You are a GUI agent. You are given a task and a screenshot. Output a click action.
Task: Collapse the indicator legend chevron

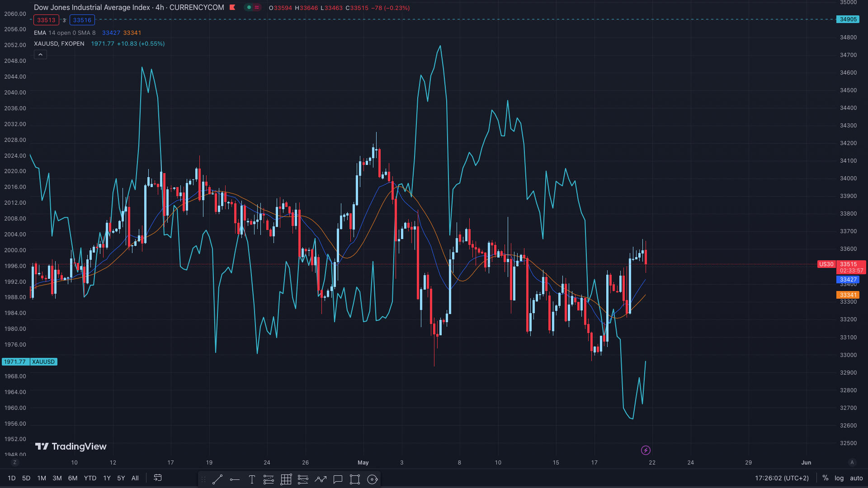point(40,55)
